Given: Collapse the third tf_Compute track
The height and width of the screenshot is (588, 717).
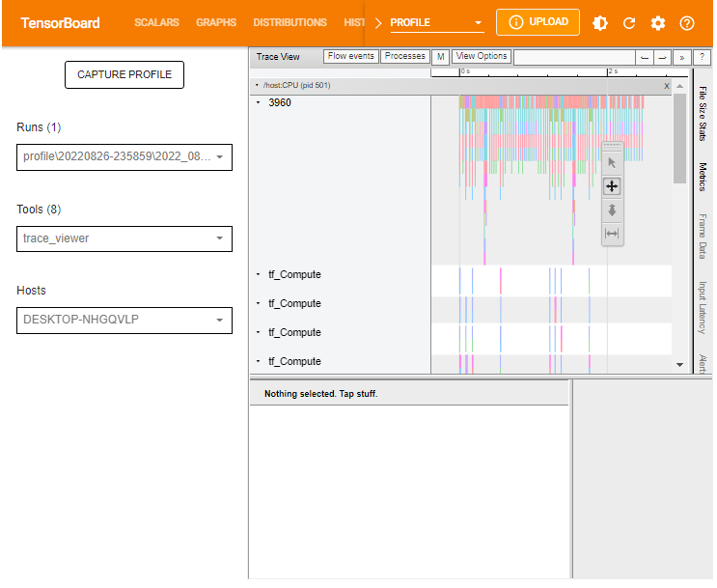Looking at the screenshot, I should [259, 332].
